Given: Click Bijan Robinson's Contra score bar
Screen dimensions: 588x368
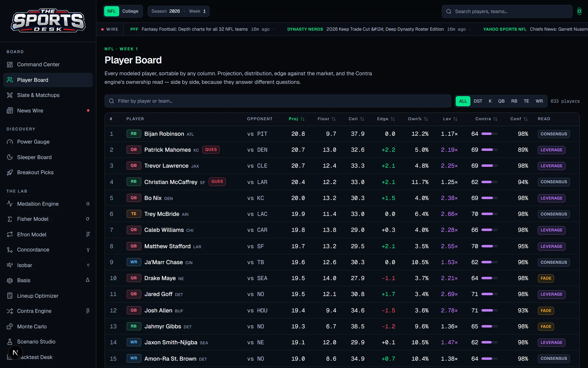Looking at the screenshot, I should click(489, 134).
